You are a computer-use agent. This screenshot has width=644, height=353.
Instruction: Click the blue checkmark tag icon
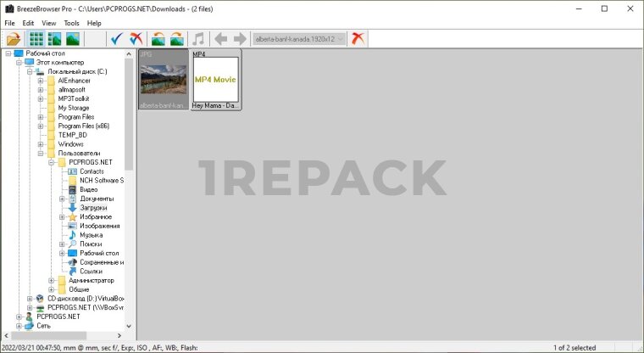click(118, 39)
